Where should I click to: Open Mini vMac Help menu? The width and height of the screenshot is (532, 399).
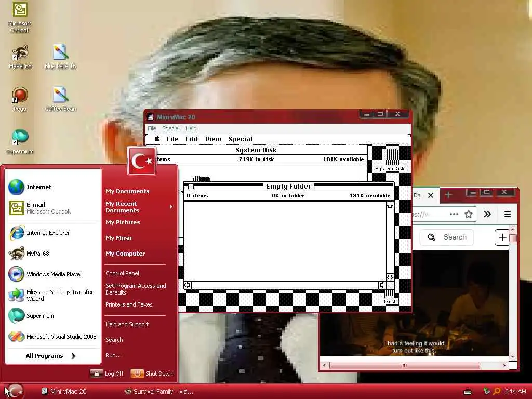tap(191, 128)
